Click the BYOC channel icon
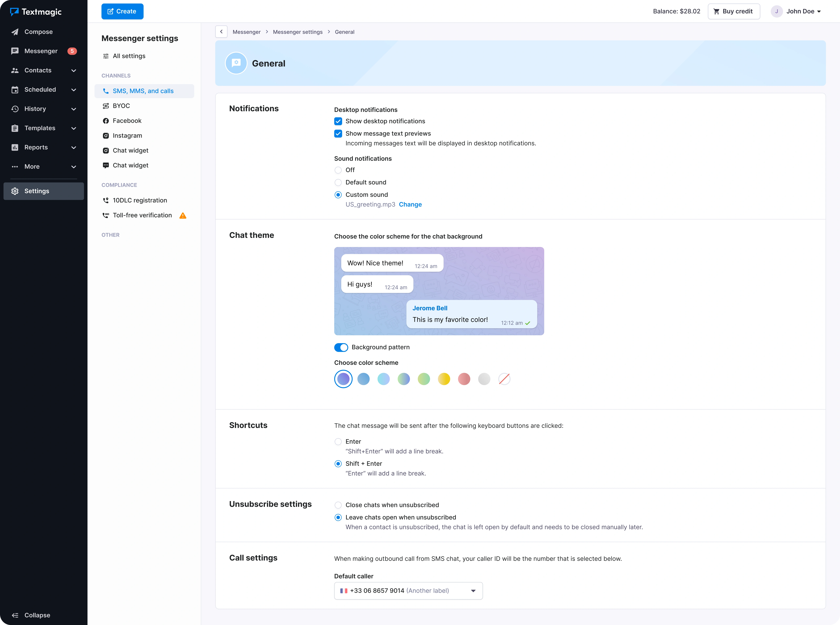This screenshot has height=625, width=840. 106,106
